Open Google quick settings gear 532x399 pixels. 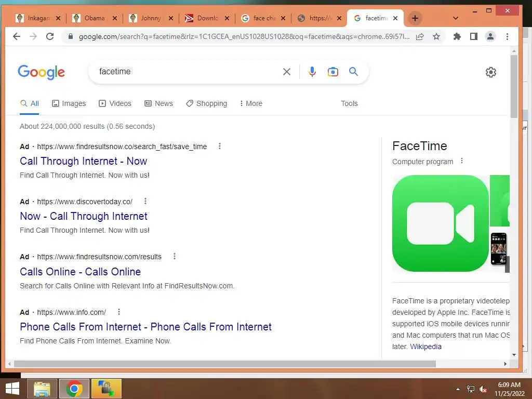(490, 72)
